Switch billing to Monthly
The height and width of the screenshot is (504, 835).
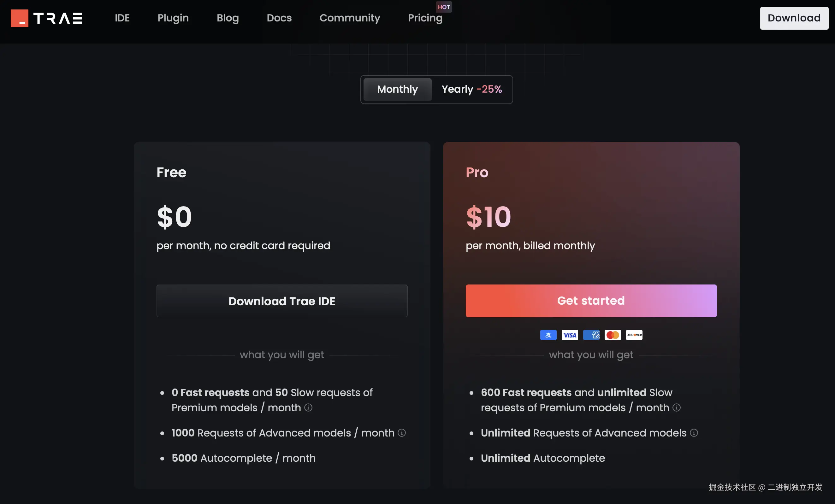[397, 90]
